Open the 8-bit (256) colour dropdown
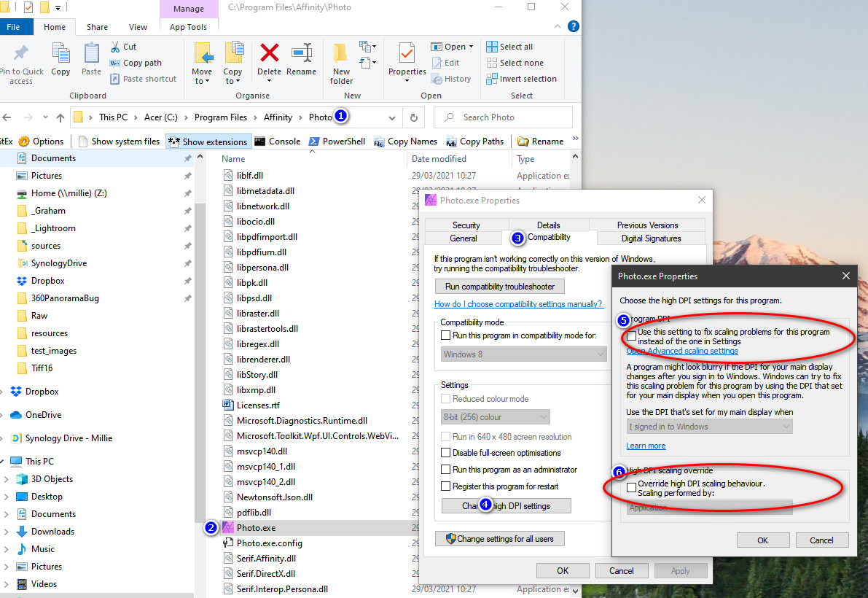The width and height of the screenshot is (868, 598). [x=496, y=417]
